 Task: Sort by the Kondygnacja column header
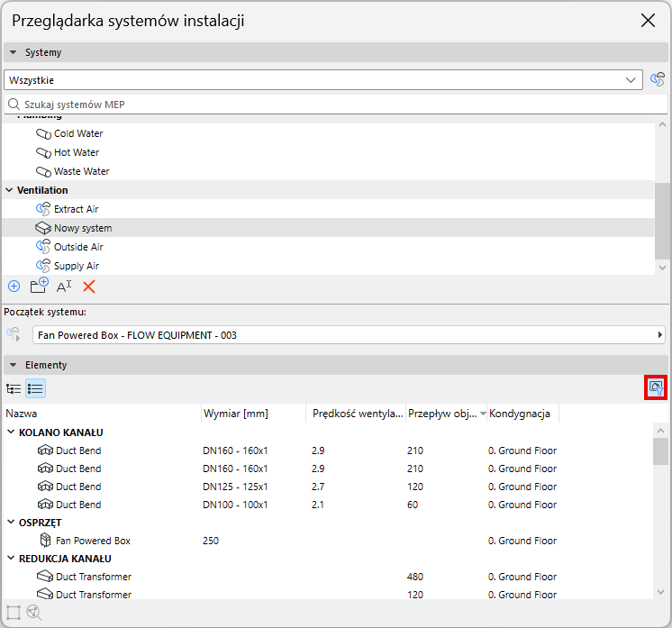(522, 414)
